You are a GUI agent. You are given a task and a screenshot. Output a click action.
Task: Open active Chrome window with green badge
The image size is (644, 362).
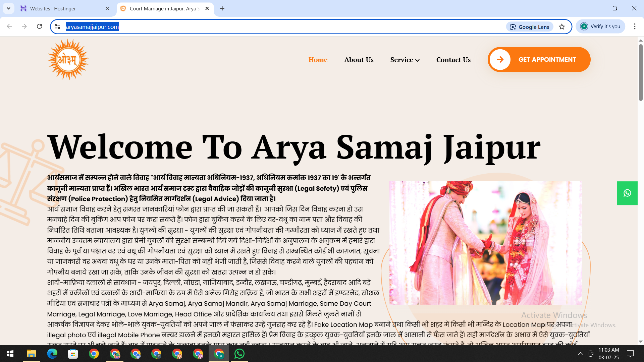(219, 354)
